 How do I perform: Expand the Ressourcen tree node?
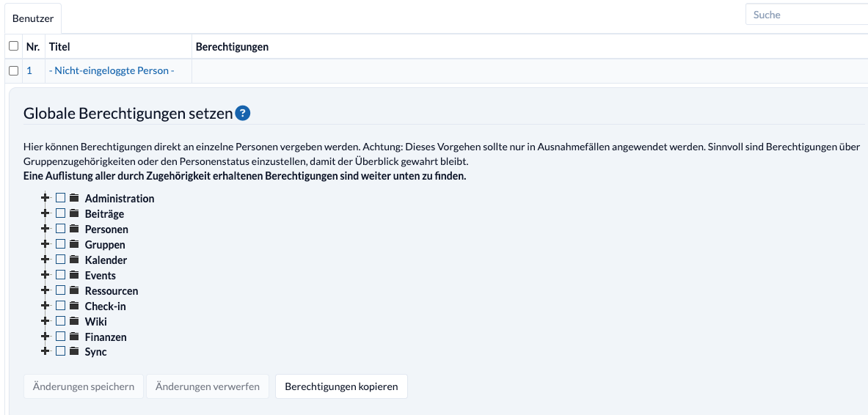pos(45,290)
